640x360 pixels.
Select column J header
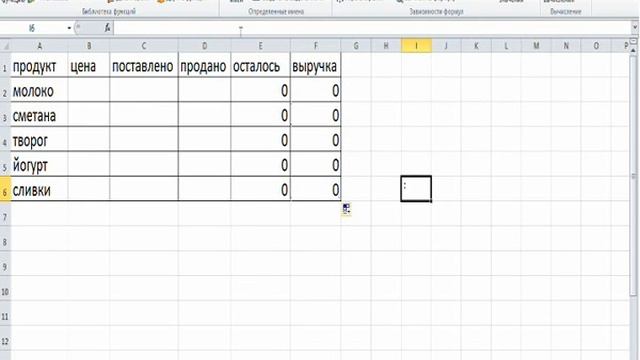point(446,46)
